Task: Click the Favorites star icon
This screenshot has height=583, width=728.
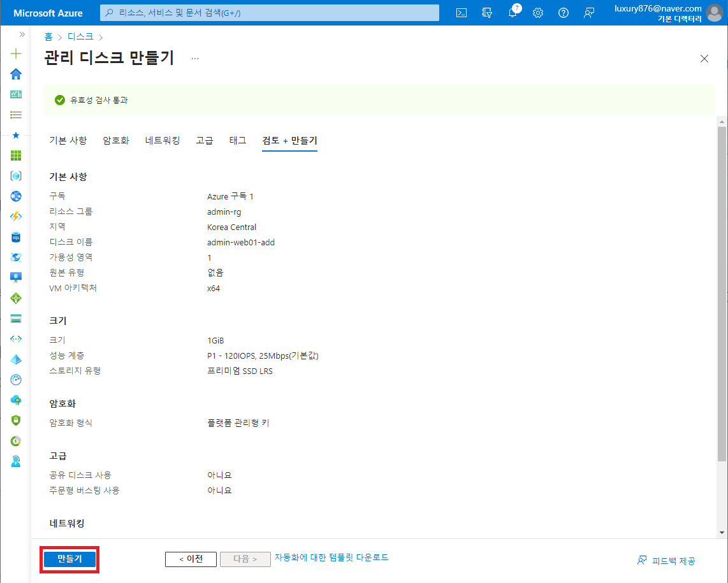Action: click(16, 135)
